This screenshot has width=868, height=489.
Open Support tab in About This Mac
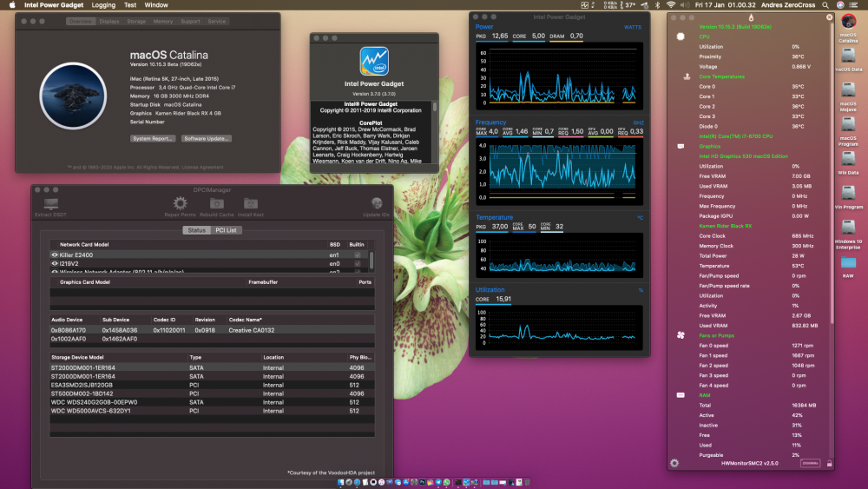point(190,22)
